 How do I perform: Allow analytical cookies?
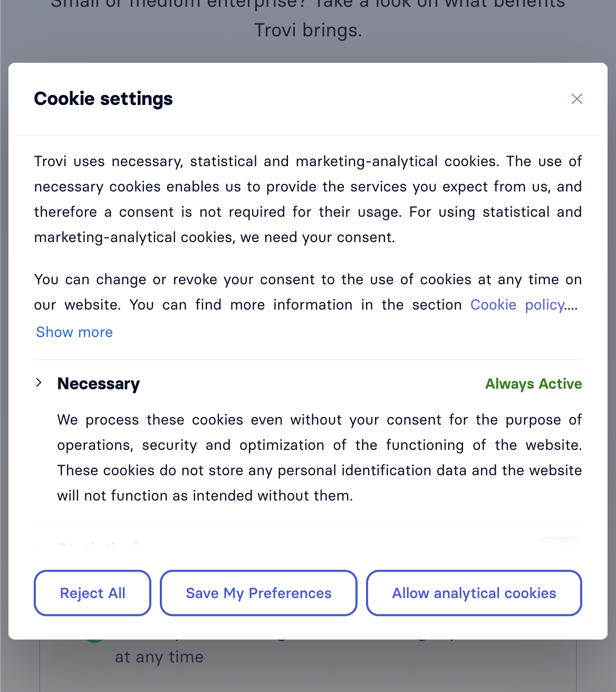(x=474, y=593)
